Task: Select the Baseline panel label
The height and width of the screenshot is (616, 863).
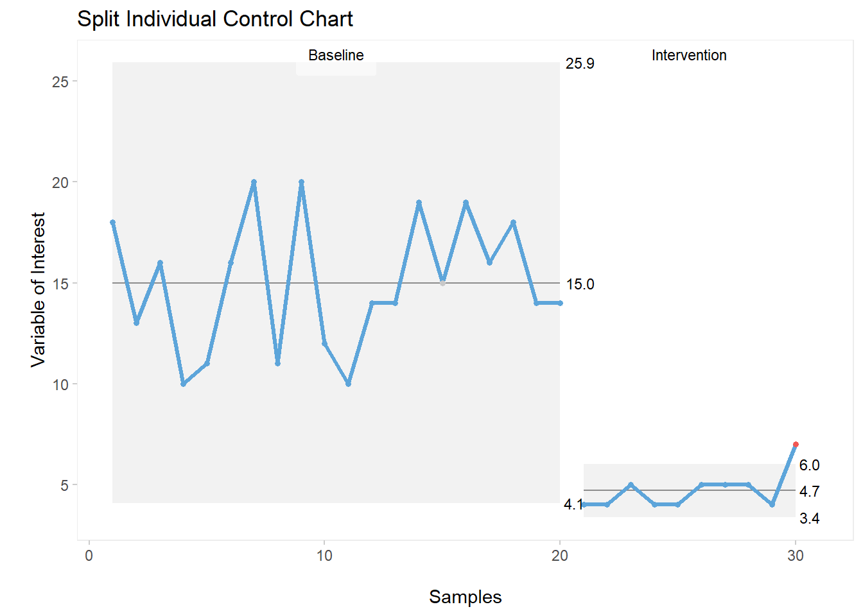Action: [x=336, y=56]
